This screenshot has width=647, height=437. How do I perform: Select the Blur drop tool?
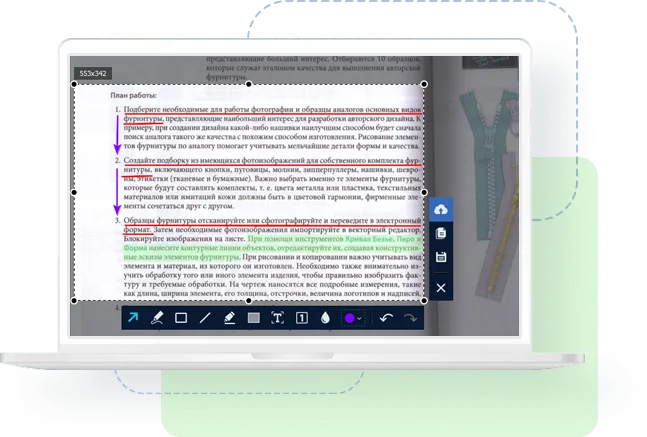click(325, 318)
